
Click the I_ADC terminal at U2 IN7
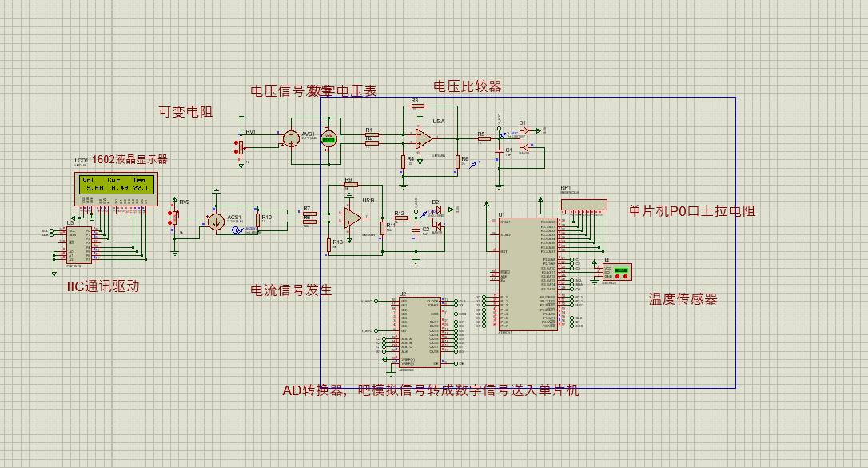376,330
